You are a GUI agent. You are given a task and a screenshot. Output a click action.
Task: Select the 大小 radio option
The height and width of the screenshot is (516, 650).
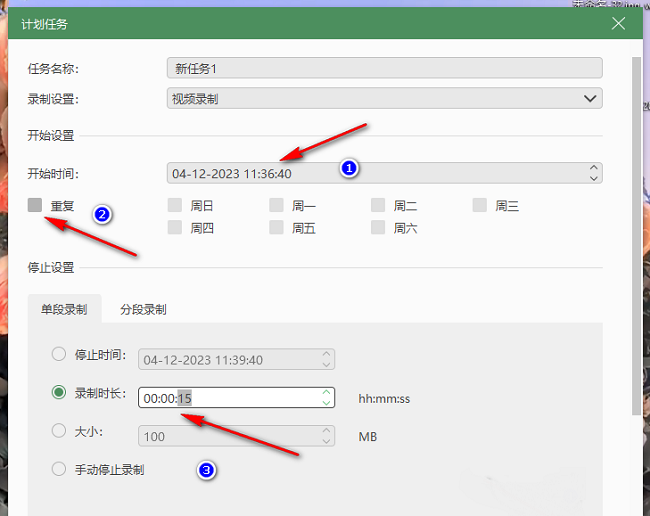click(59, 431)
